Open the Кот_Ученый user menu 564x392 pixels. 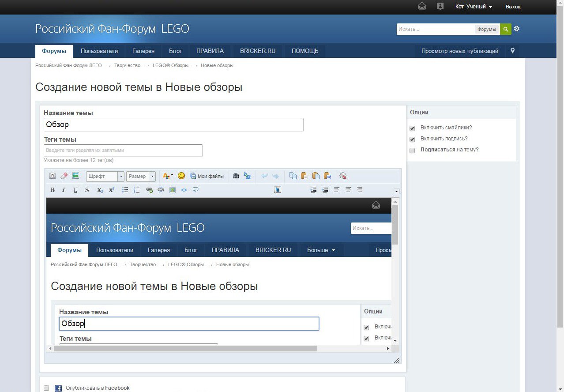tap(474, 7)
